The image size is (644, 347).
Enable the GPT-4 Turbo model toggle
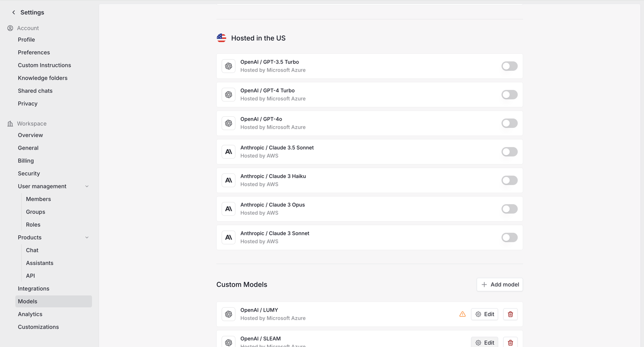pos(509,95)
